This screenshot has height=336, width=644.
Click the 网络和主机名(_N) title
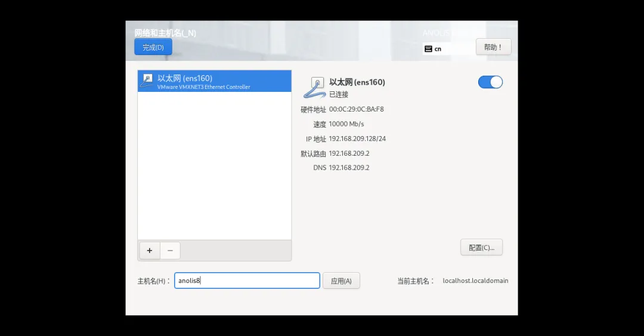pos(165,33)
